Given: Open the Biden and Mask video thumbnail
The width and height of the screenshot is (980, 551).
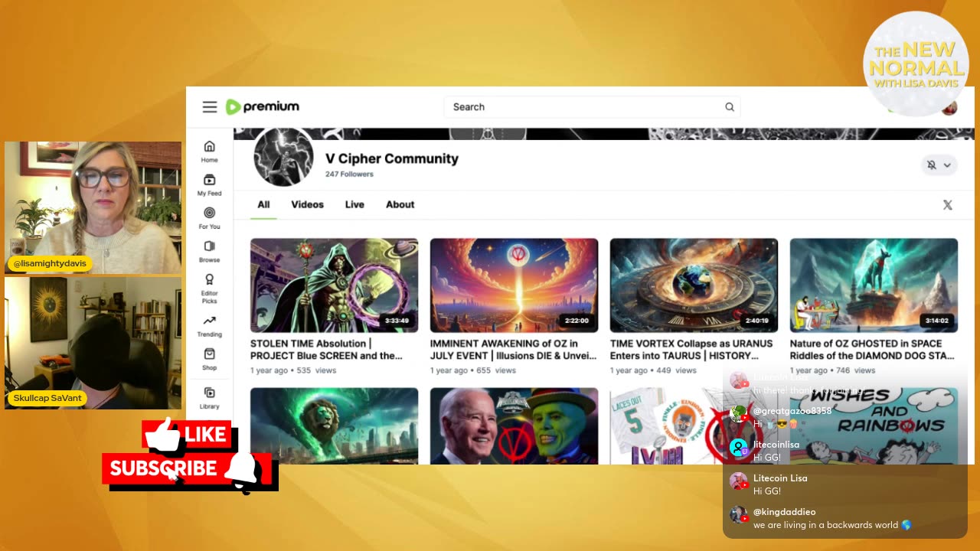Looking at the screenshot, I should coord(514,425).
